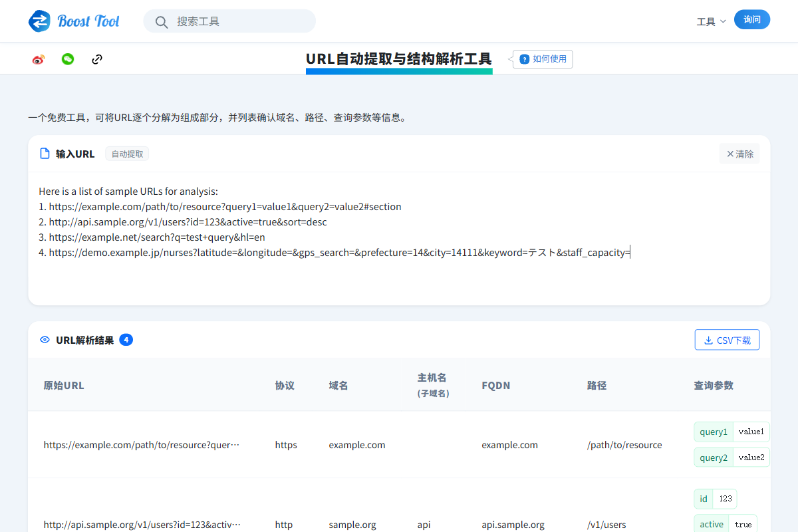Click the Boost Tool logo

(74, 21)
